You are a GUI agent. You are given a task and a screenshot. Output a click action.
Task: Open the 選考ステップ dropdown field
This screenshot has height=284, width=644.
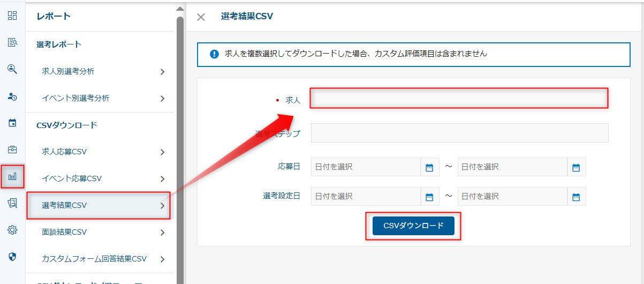click(x=459, y=133)
